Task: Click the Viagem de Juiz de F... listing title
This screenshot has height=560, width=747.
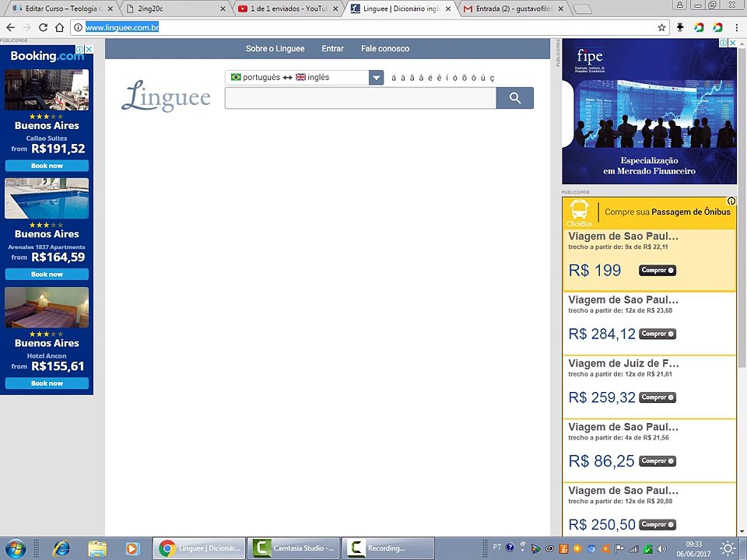Action: coord(623,363)
